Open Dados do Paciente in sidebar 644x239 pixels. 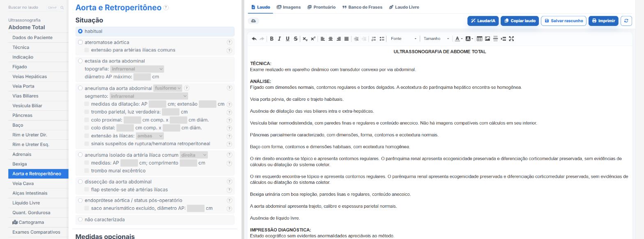coord(38,37)
